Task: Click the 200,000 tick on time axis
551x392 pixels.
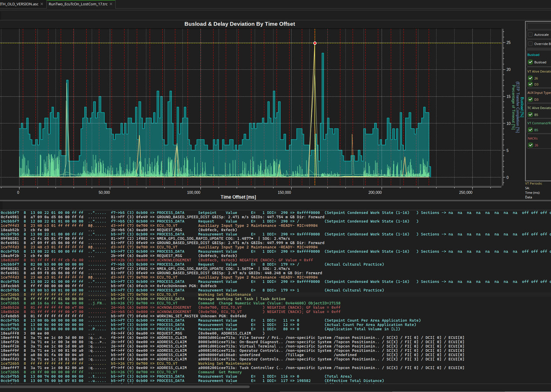Action: [375, 193]
